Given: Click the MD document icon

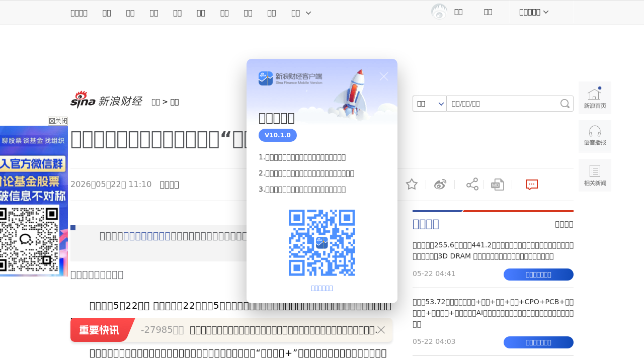Looking at the screenshot, I should tap(498, 185).
